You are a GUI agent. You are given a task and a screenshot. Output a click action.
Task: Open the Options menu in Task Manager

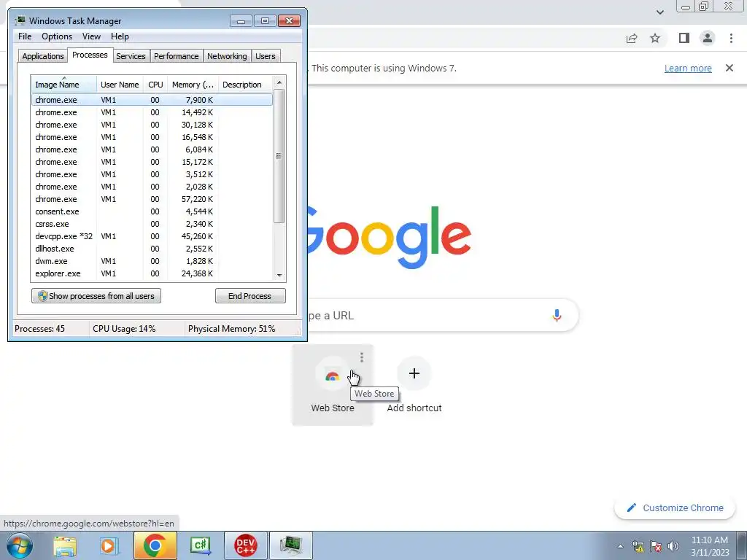(x=57, y=36)
